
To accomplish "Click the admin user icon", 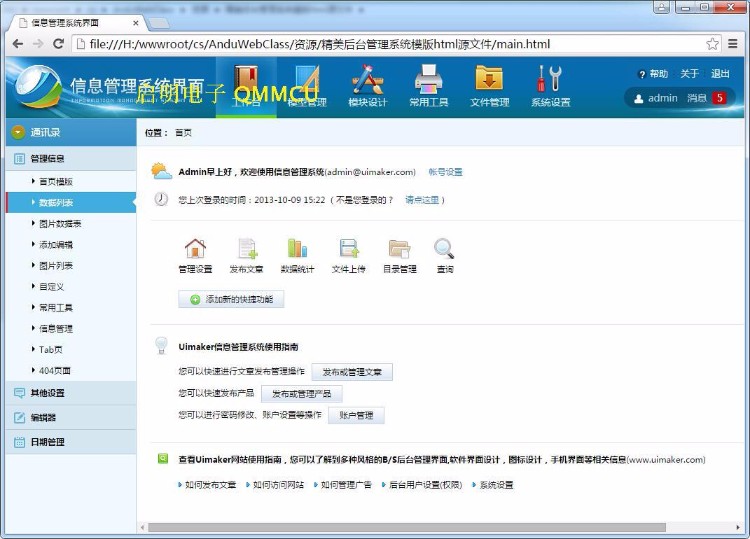I will [x=639, y=99].
